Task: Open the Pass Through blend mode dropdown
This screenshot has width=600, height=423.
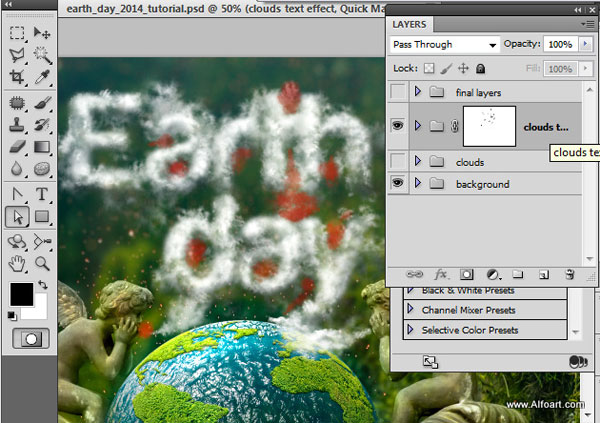Action: coord(445,45)
